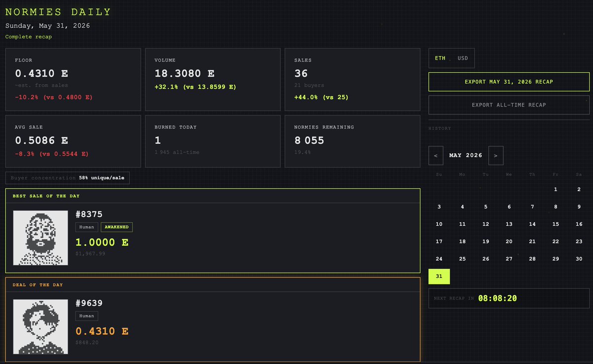The height and width of the screenshot is (364, 593).
Task: Select the 28th in the calendar
Action: click(x=532, y=259)
